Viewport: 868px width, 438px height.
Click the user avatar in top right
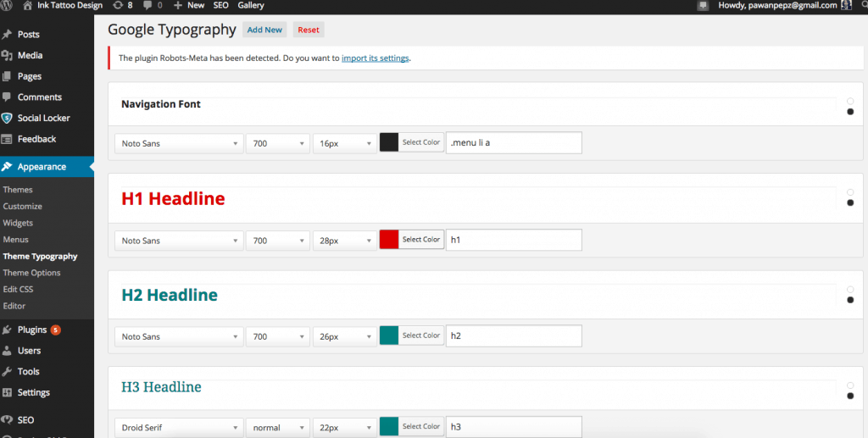846,5
